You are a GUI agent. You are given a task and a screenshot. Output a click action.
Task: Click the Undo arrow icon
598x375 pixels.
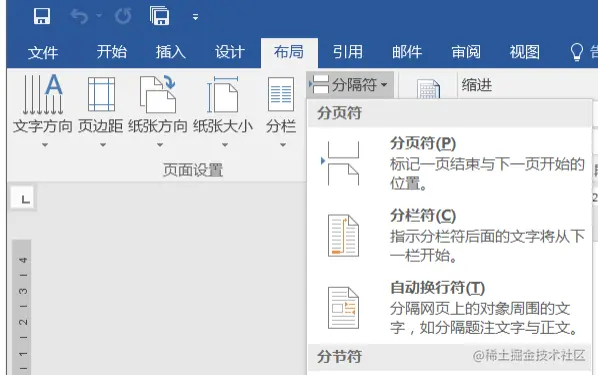[79, 16]
